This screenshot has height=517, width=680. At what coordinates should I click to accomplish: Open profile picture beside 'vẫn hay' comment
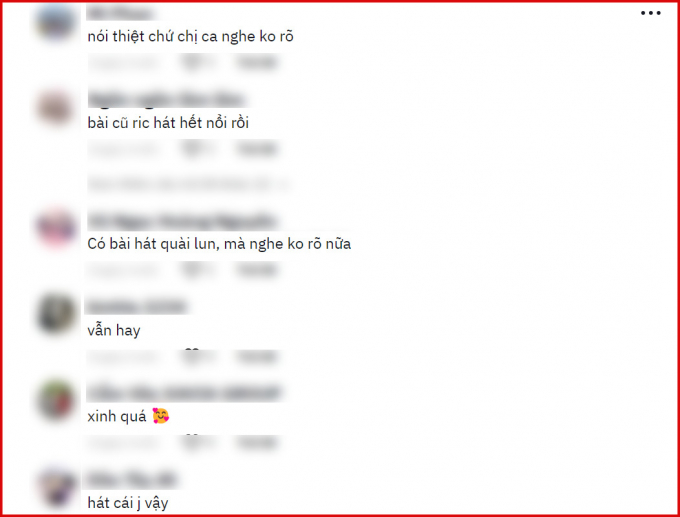point(56,314)
